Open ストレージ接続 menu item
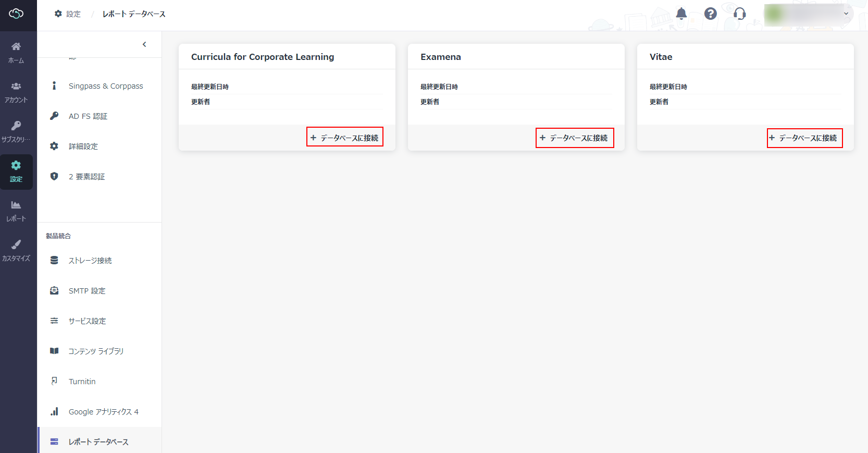 pos(100,261)
